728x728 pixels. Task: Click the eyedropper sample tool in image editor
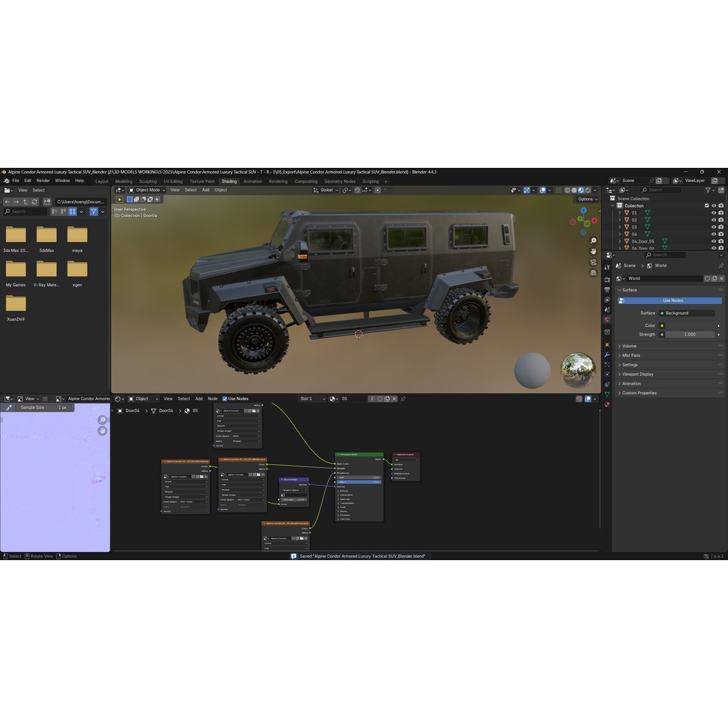8,408
